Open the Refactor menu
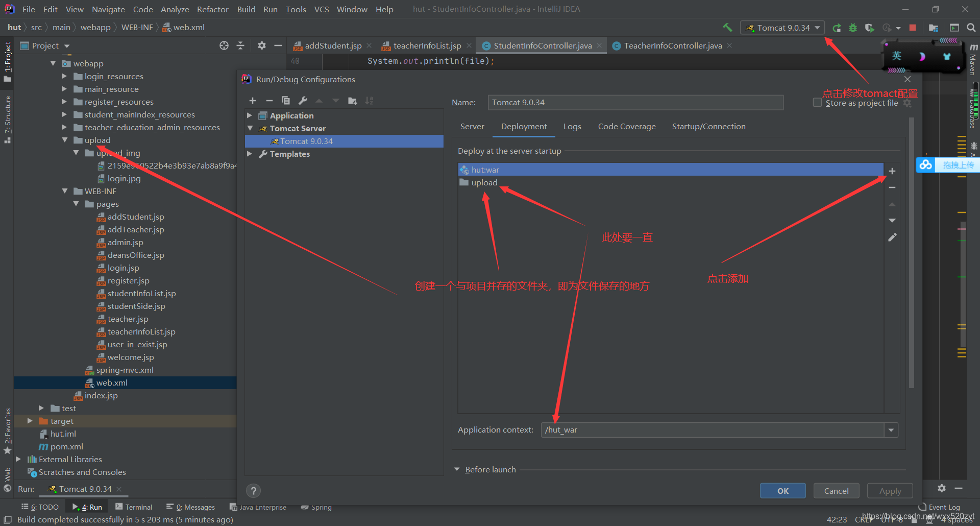 (212, 9)
